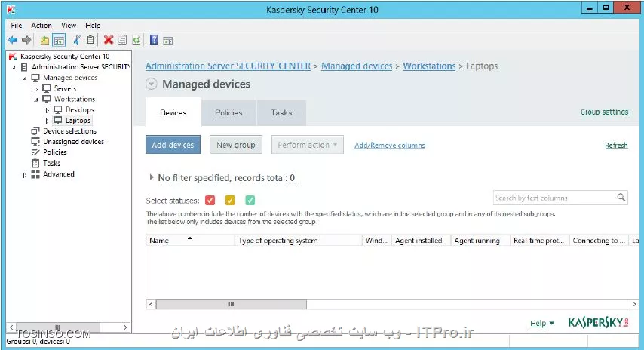644x350 pixels.
Task: Select the Workstations group icon in tree
Action: (47, 99)
